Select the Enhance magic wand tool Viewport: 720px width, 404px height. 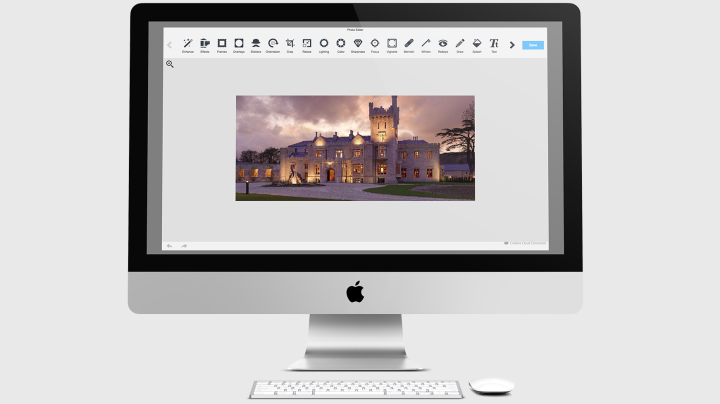click(188, 44)
